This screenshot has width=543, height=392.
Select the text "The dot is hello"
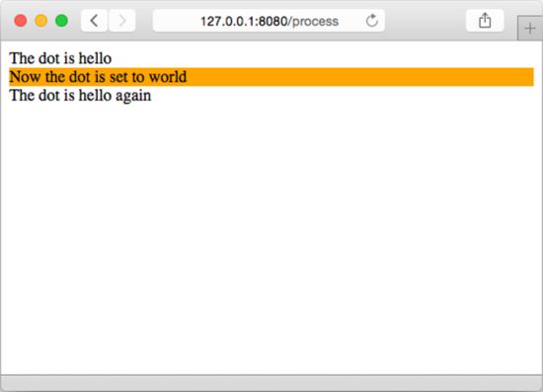pyautogui.click(x=60, y=58)
